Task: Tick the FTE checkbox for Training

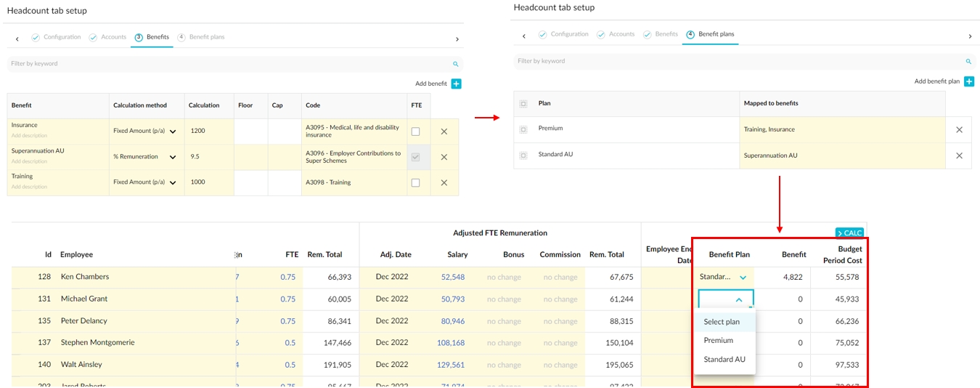Action: (415, 183)
